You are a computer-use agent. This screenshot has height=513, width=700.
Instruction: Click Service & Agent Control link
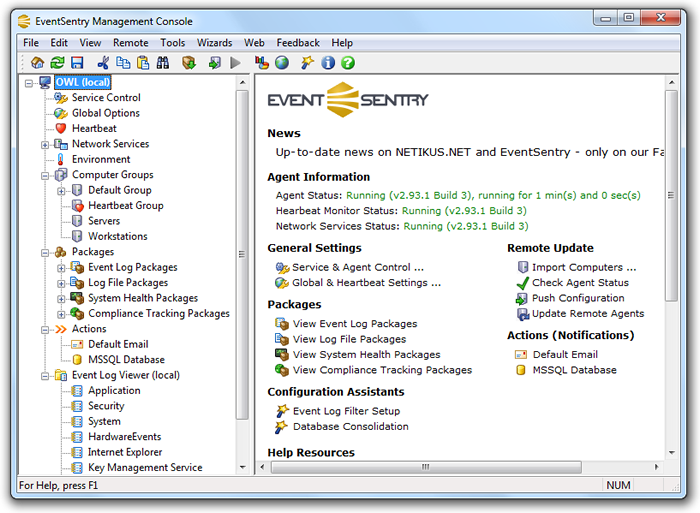click(358, 267)
